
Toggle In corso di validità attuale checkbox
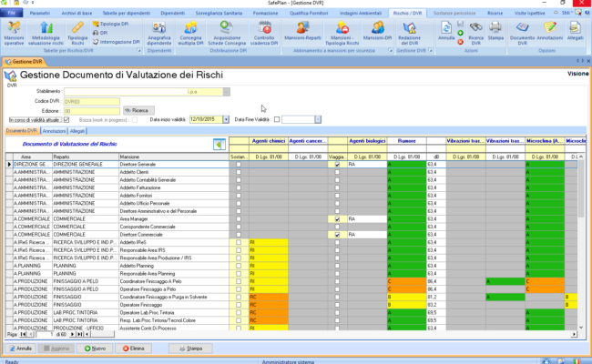pos(66,119)
